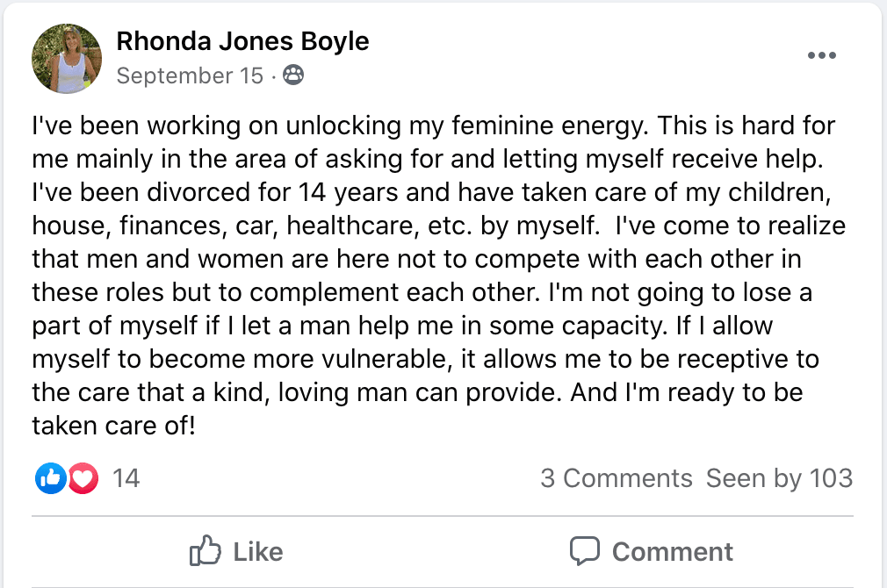Toggle Like using the Like label
The height and width of the screenshot is (588, 887).
click(257, 551)
